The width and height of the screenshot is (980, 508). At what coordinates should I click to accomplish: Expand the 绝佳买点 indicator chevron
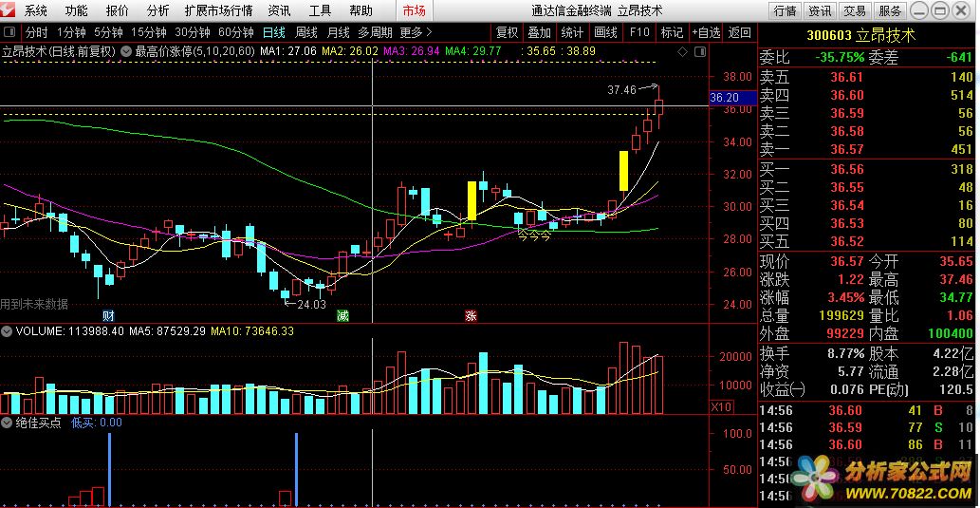[7, 423]
